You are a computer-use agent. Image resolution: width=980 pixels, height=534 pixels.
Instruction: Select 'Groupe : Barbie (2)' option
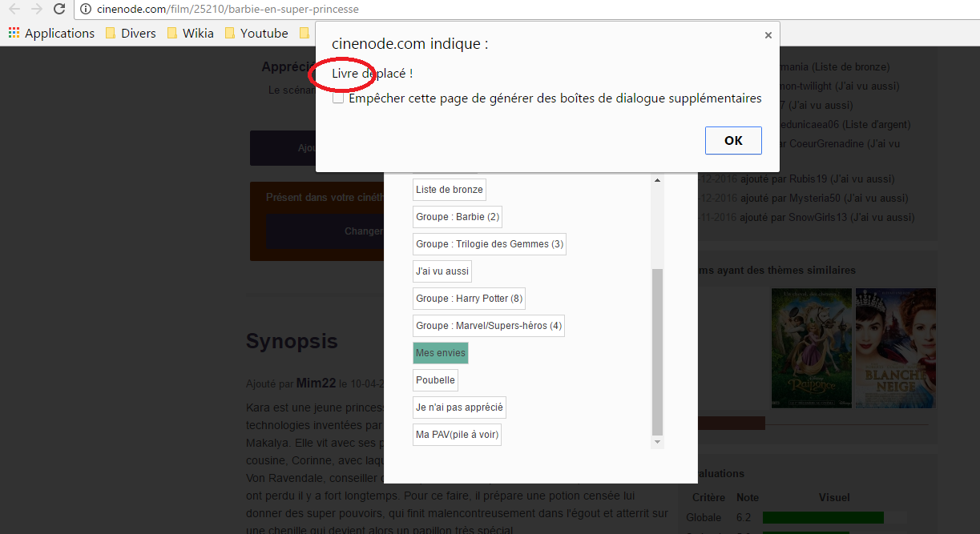coord(458,217)
